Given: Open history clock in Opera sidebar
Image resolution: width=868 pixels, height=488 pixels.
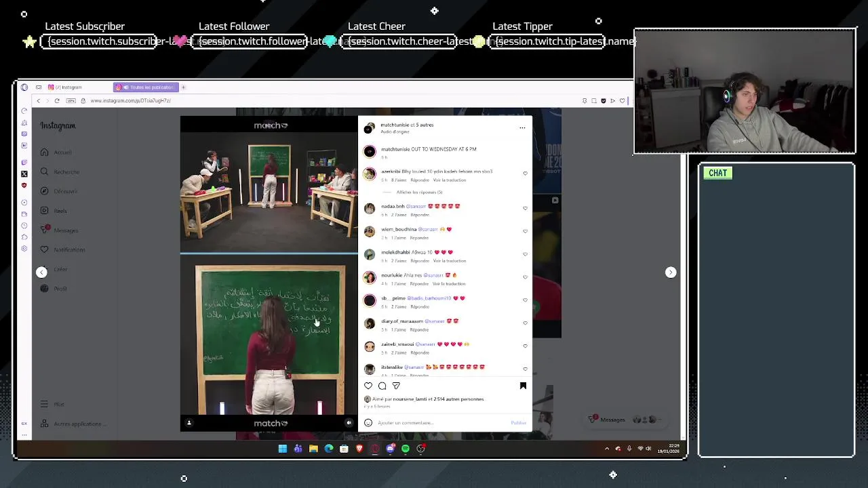Looking at the screenshot, I should [x=24, y=226].
